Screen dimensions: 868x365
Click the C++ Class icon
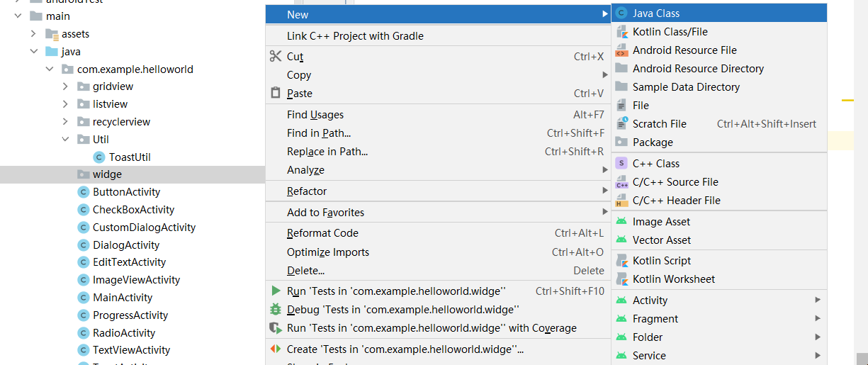622,164
